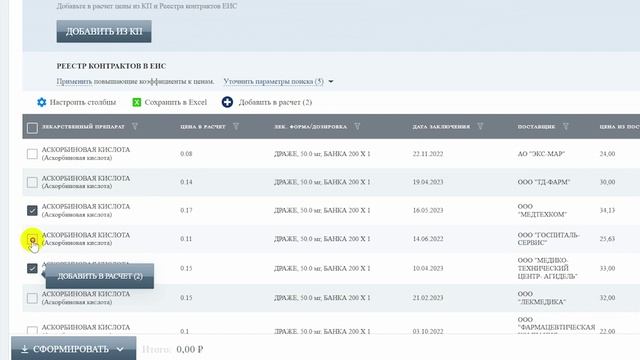Click supplier price 24,00

tap(607, 154)
